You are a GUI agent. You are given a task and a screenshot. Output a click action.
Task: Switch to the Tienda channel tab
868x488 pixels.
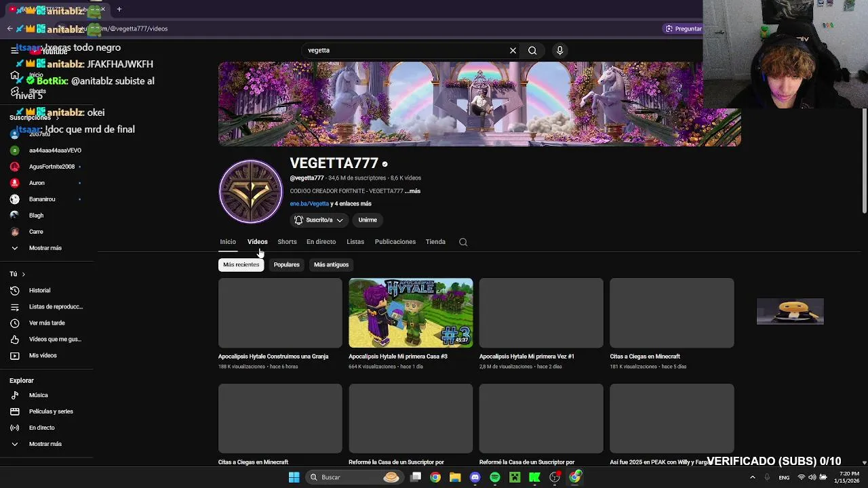tap(435, 242)
